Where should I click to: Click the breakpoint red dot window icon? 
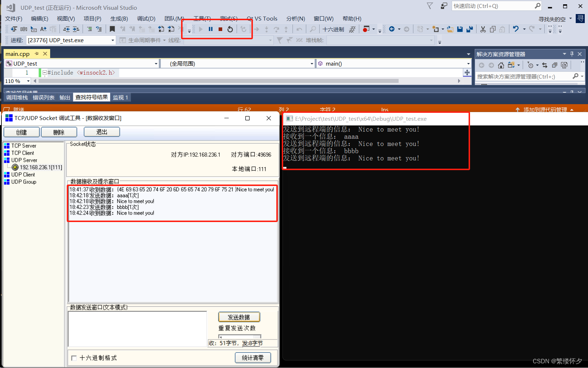(x=366, y=29)
